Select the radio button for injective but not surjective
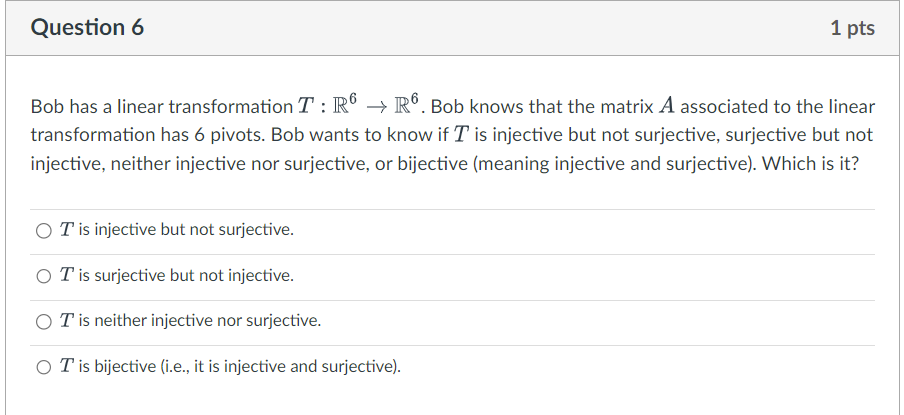Viewport: 904px width, 415px height. (x=44, y=231)
